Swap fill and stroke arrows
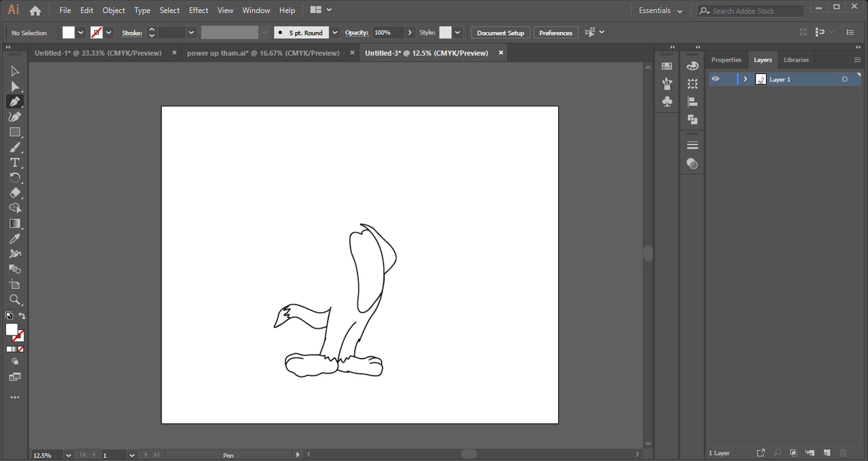 [22, 316]
